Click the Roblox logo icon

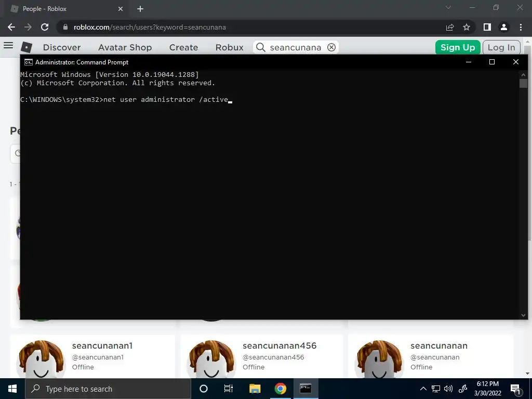pos(26,47)
